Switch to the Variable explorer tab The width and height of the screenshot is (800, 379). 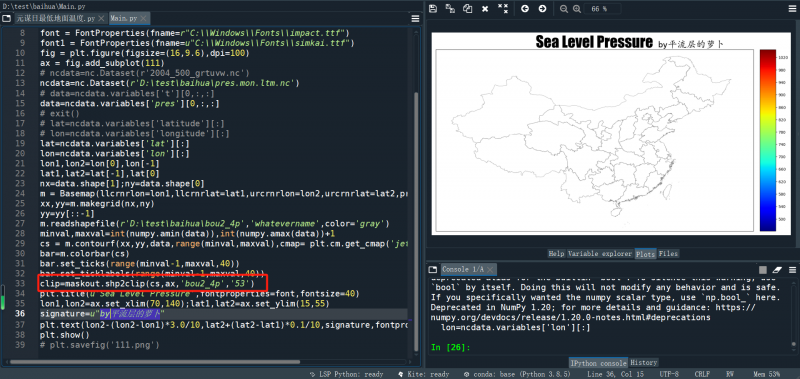tap(600, 254)
